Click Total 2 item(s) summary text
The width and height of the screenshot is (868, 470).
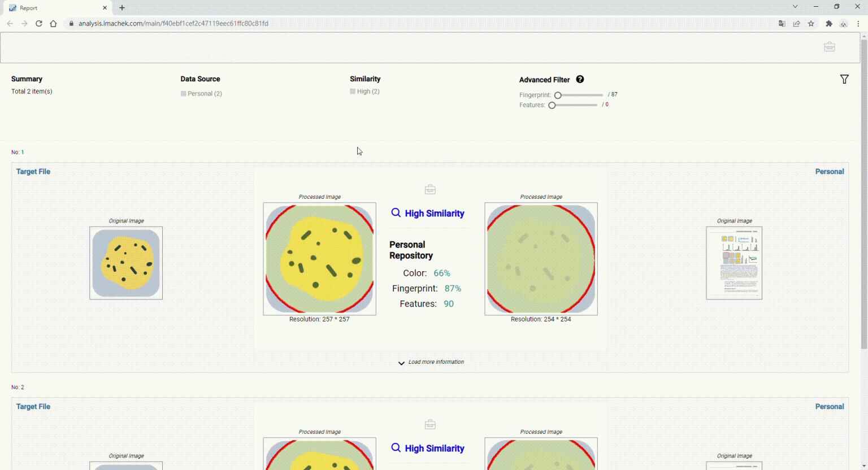(32, 92)
